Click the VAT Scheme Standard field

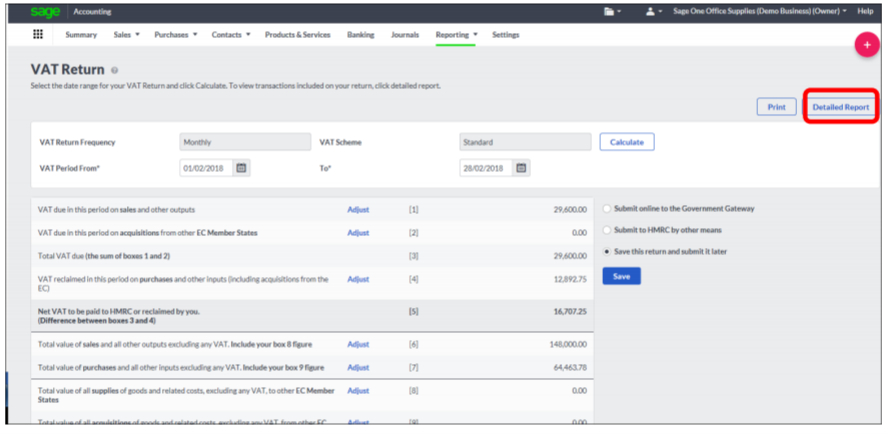point(525,142)
